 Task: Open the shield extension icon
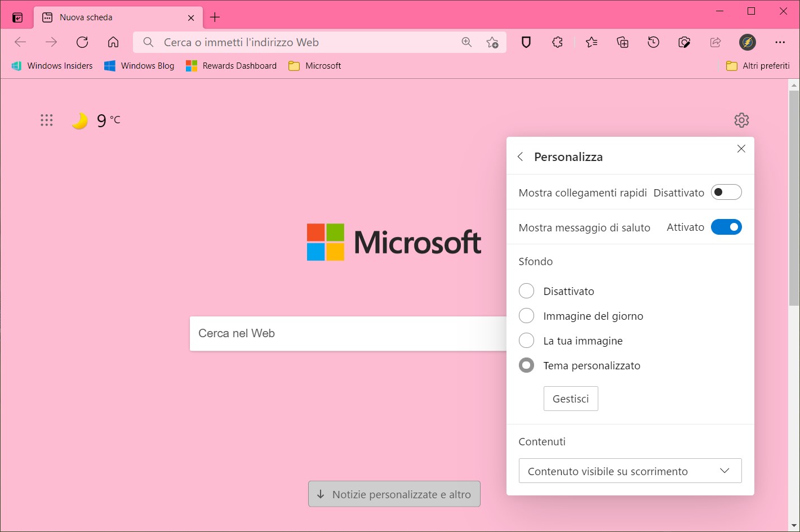coord(526,42)
